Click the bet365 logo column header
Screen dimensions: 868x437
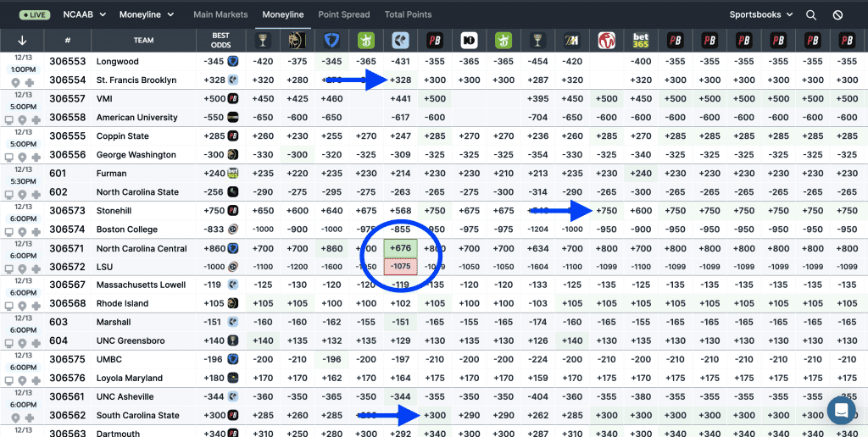point(641,40)
